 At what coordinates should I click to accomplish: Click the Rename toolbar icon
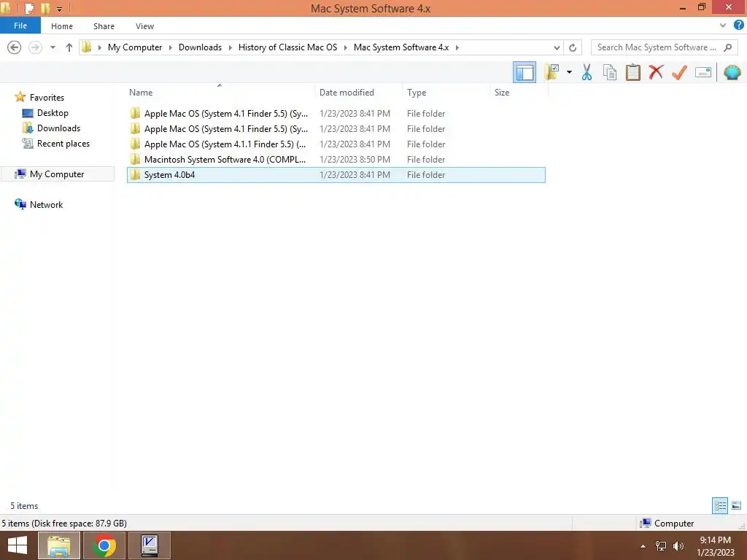(703, 72)
